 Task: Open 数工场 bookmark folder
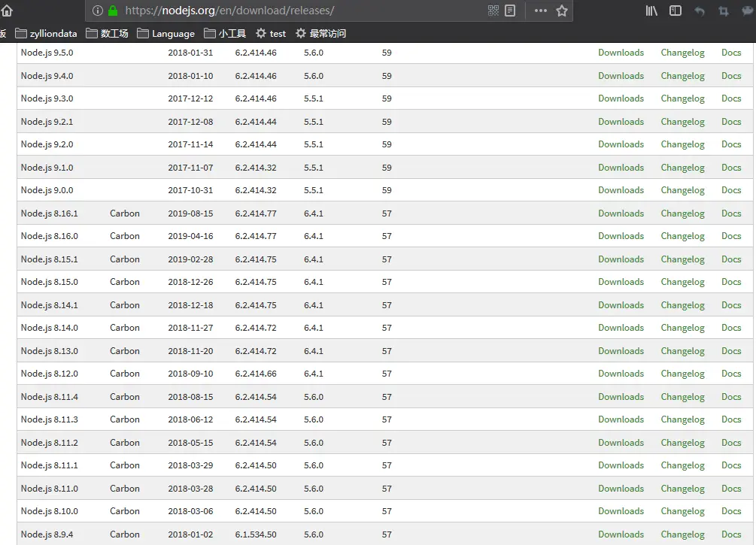coord(107,33)
